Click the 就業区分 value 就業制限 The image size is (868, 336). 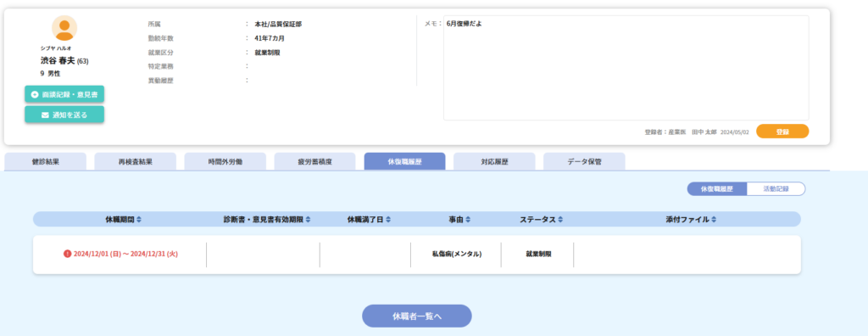tap(267, 53)
